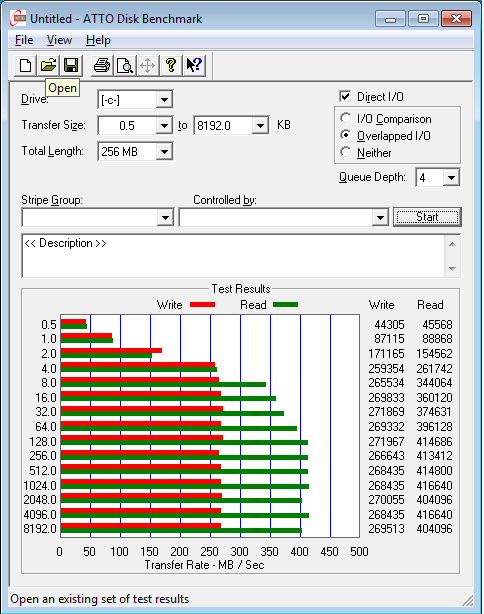Click the yellow question mark About icon
484x614 pixels.
coord(171,65)
